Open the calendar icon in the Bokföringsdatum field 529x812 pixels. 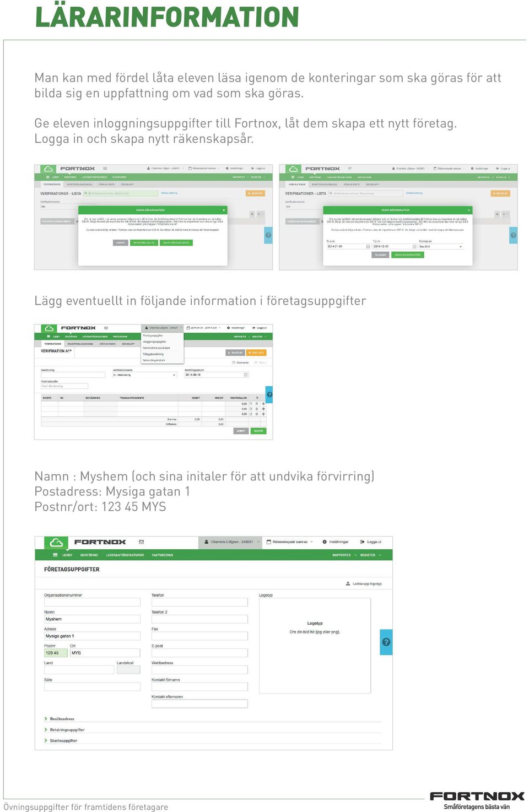click(x=246, y=375)
